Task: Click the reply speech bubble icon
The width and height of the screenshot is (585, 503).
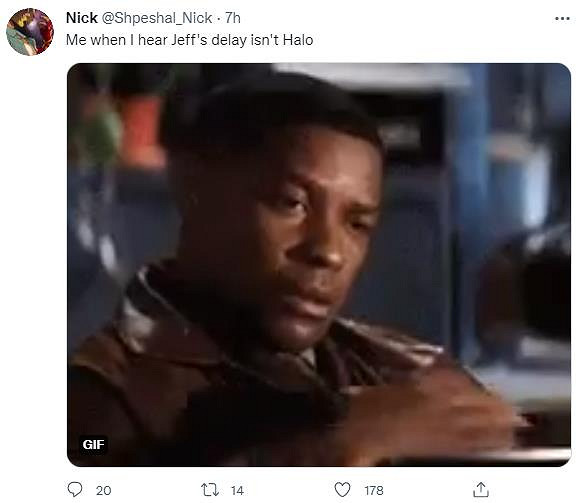Action: pyautogui.click(x=75, y=489)
